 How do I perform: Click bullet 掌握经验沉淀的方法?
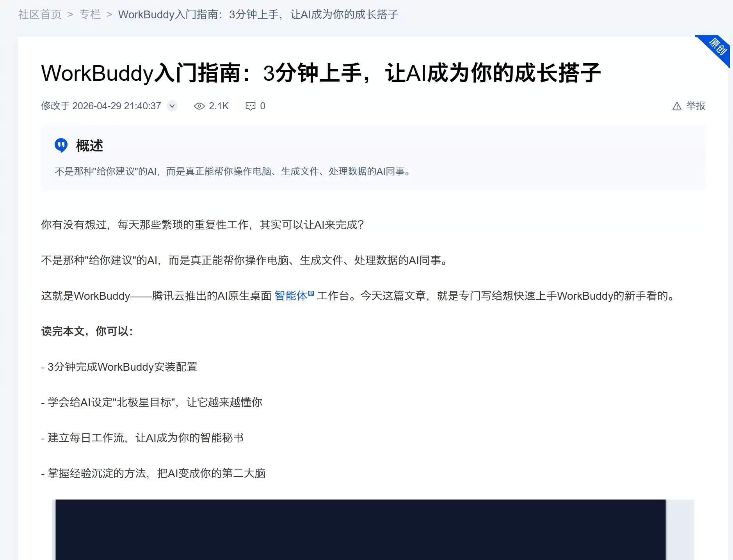coord(153,473)
